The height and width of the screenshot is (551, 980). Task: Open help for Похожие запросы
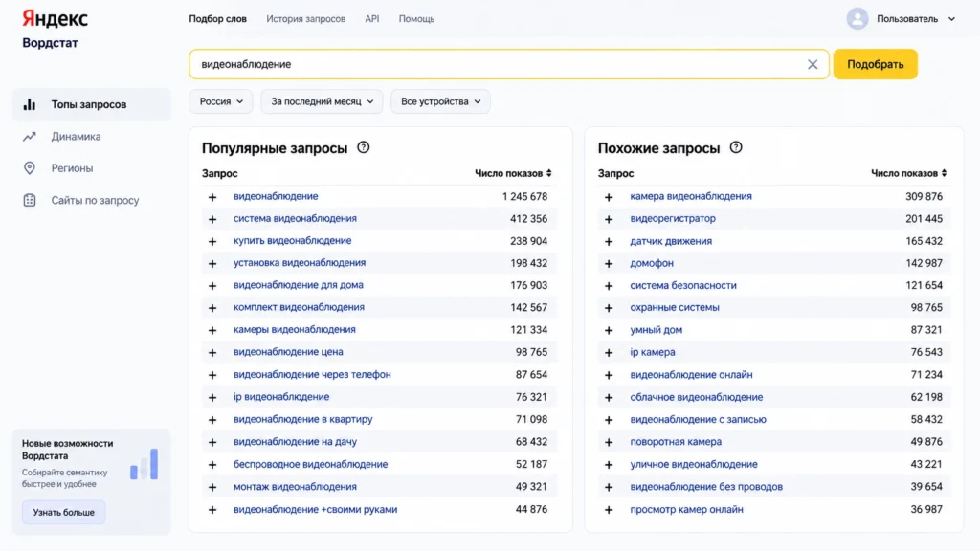[x=736, y=147]
